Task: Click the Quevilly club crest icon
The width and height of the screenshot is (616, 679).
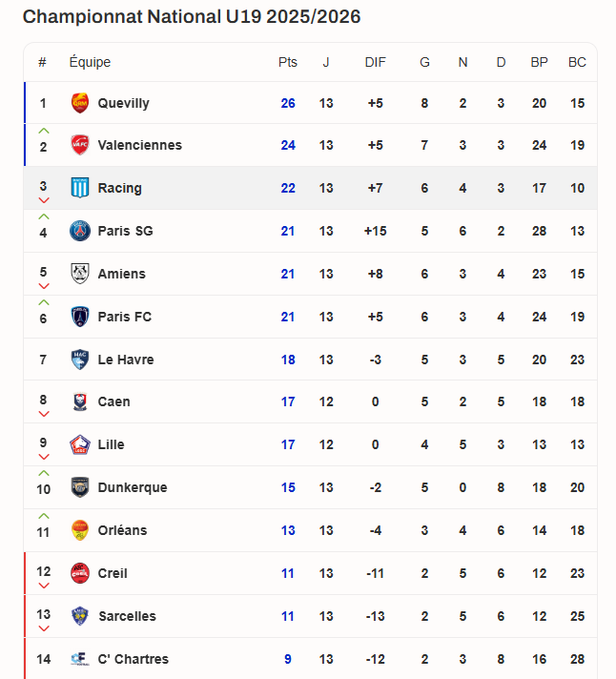Action: (80, 103)
